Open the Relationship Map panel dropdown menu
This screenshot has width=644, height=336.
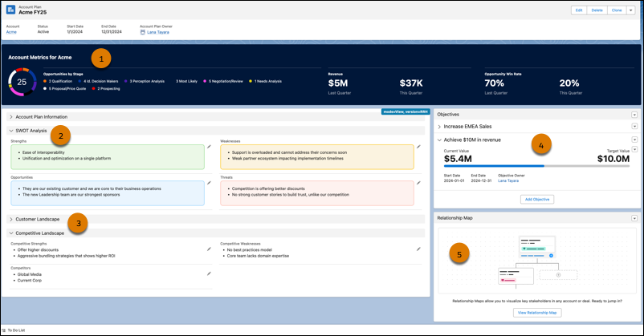click(634, 218)
